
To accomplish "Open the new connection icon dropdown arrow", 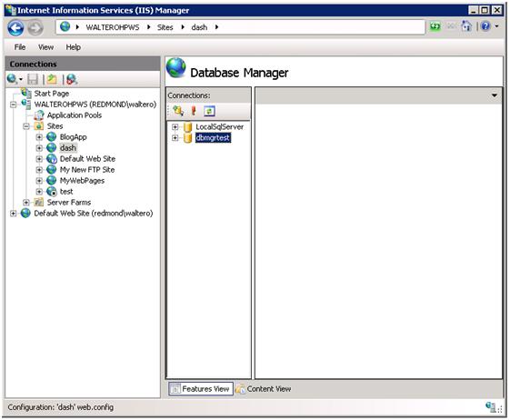I will (21, 79).
